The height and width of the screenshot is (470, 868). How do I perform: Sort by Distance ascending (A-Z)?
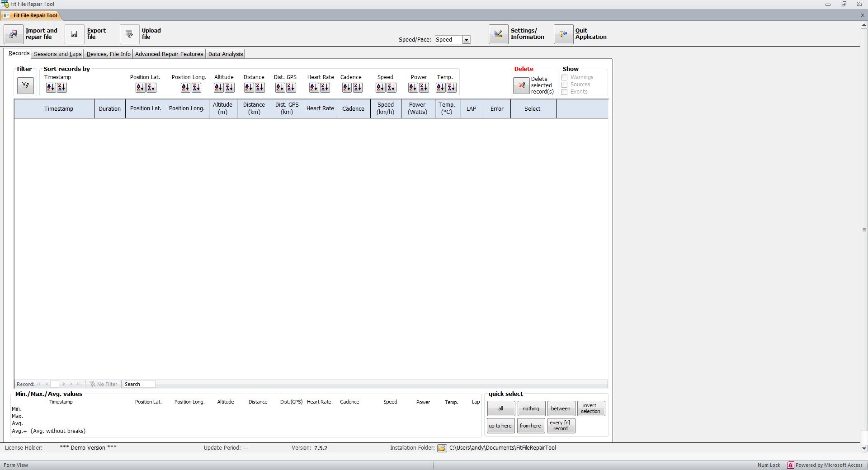[249, 87]
